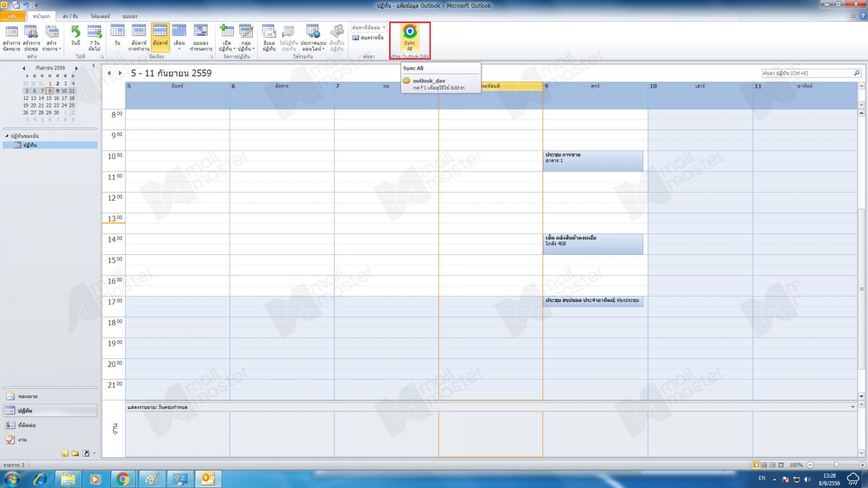The image size is (868, 488).
Task: Click the zoom out minus button
Action: point(810,465)
